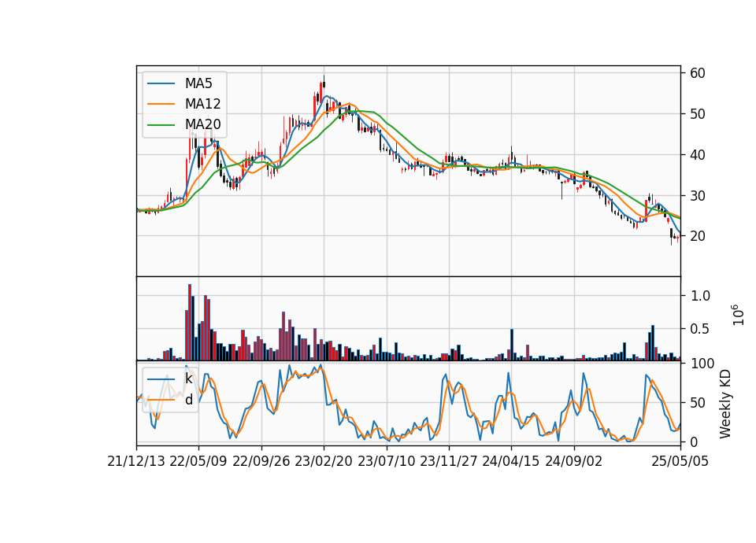
Task: Click the blue MA5 legend line sample
Action: click(x=161, y=83)
